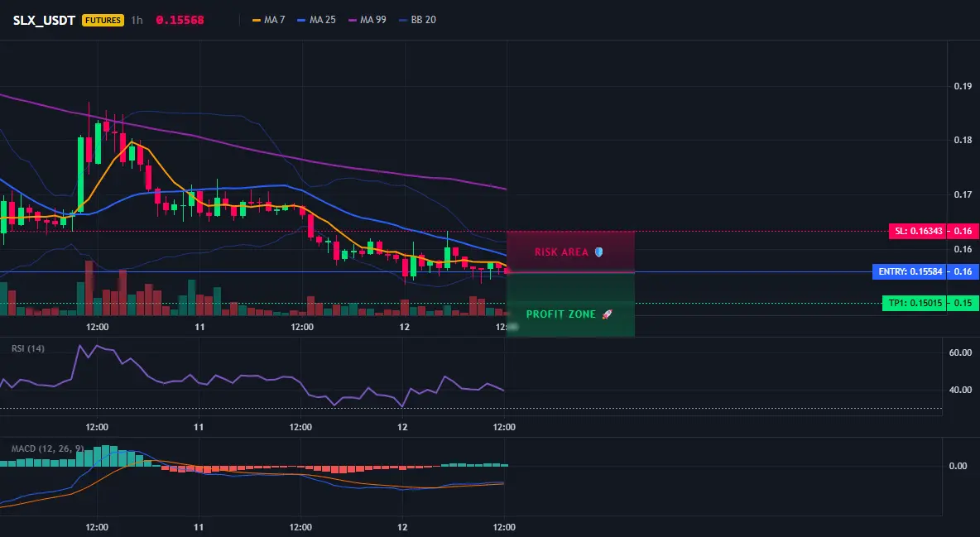Click the 0.19 price axis value
This screenshot has width=980, height=537.
963,86
